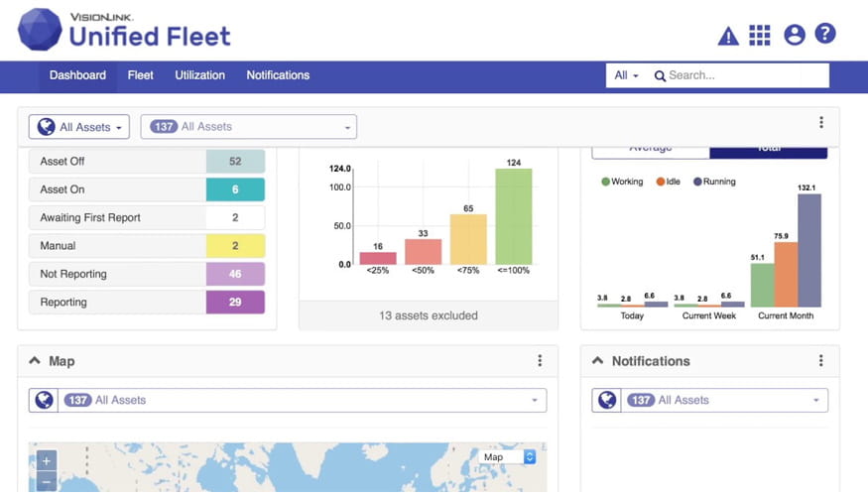Viewport: 868px width, 496px height.
Task: Click the 13 assets excluded text
Action: tap(429, 315)
